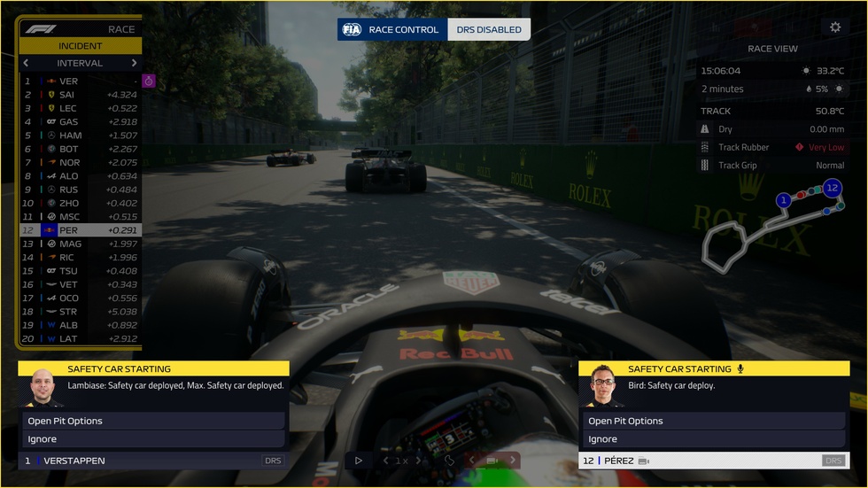The width and height of the screenshot is (868, 488).
Task: Go to the next timing column after INTERVAL
Action: pos(134,63)
